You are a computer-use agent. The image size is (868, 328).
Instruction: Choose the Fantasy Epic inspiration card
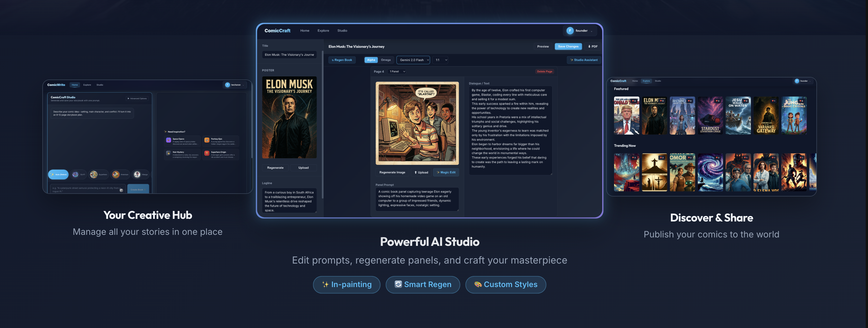[x=221, y=141]
